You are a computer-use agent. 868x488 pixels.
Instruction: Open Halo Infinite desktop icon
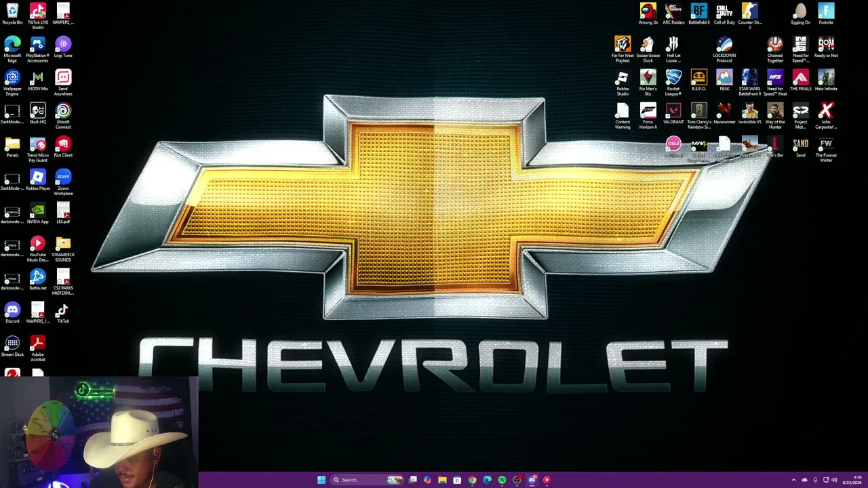pyautogui.click(x=826, y=80)
